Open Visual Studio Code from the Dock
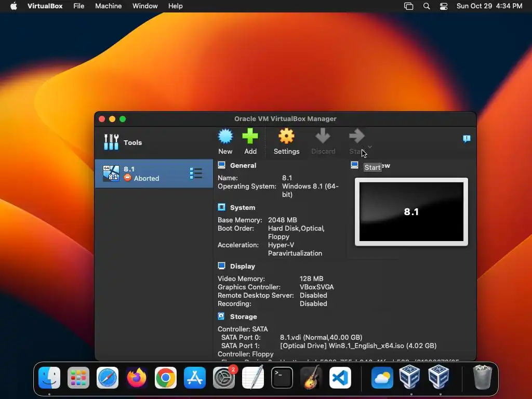532x399 pixels. click(x=340, y=377)
